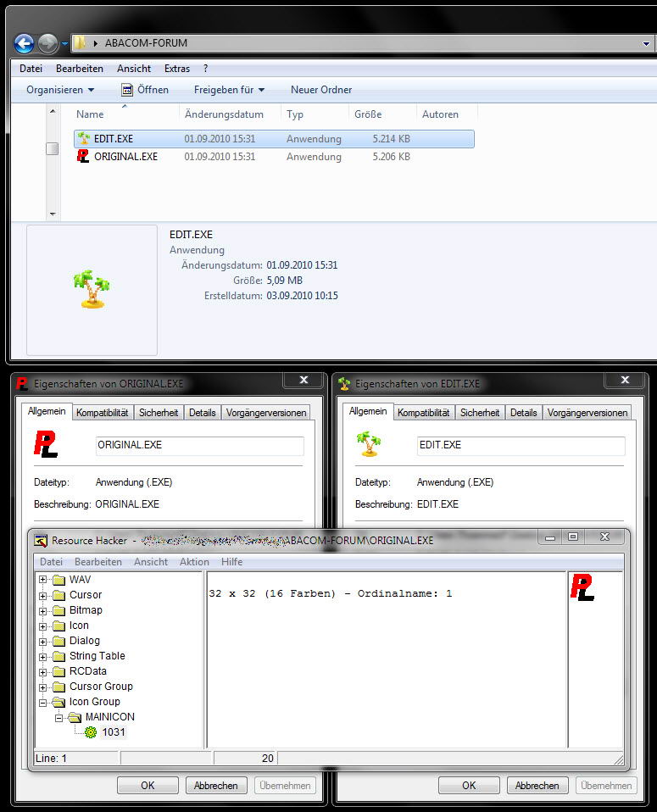
Task: Switch to Details tab in EDIT.EXE properties
Action: point(523,413)
